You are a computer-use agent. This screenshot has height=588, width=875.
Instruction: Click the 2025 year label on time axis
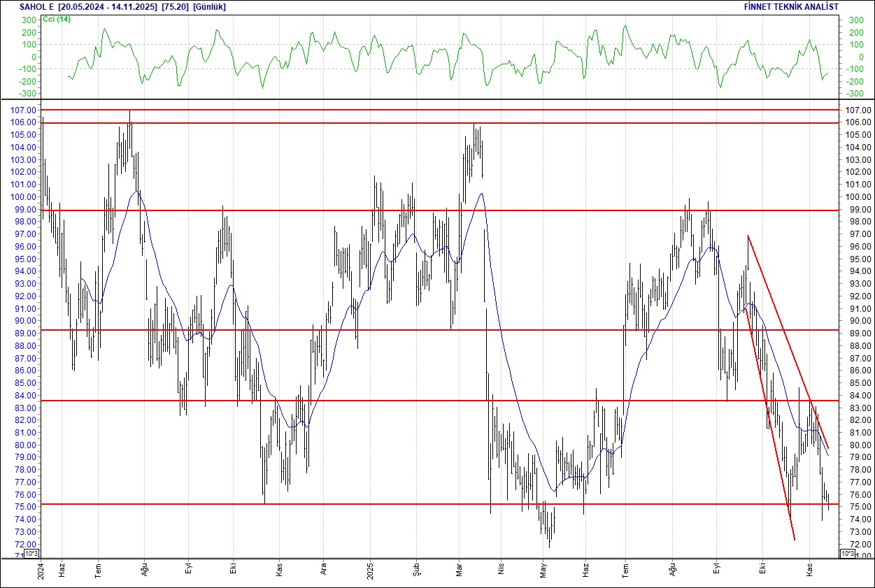(369, 570)
